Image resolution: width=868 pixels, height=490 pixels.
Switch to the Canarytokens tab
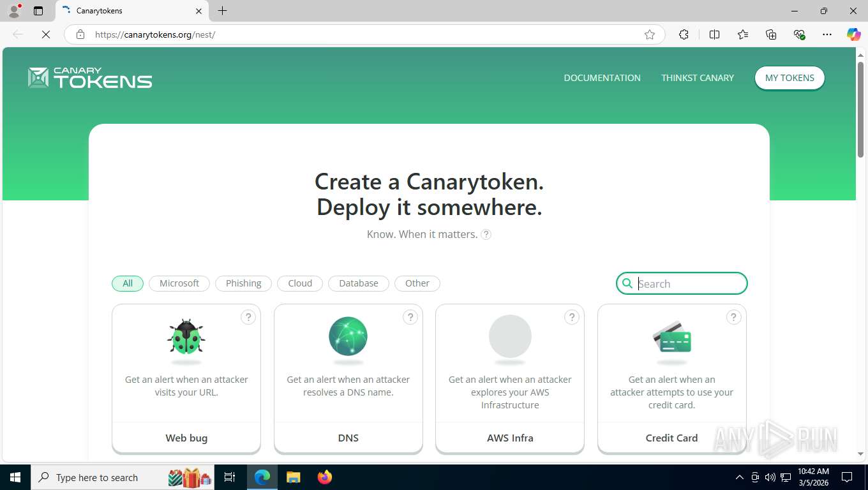pyautogui.click(x=132, y=11)
